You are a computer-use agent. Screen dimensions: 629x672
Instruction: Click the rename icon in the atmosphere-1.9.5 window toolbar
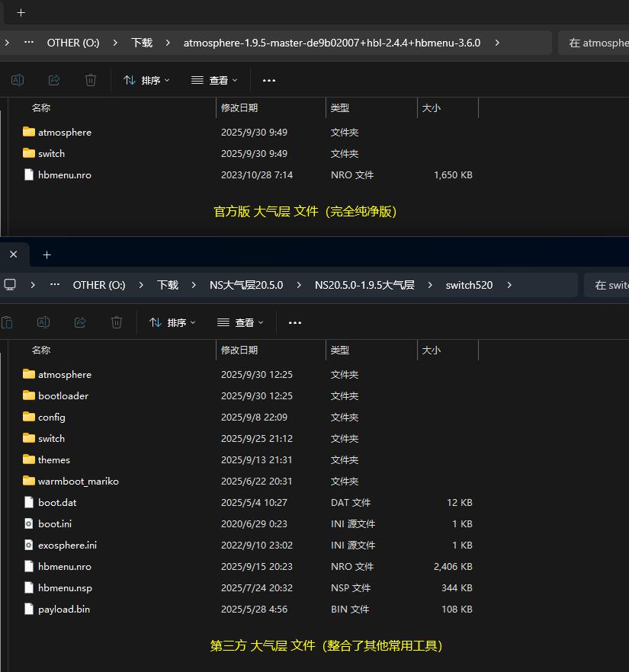(18, 80)
